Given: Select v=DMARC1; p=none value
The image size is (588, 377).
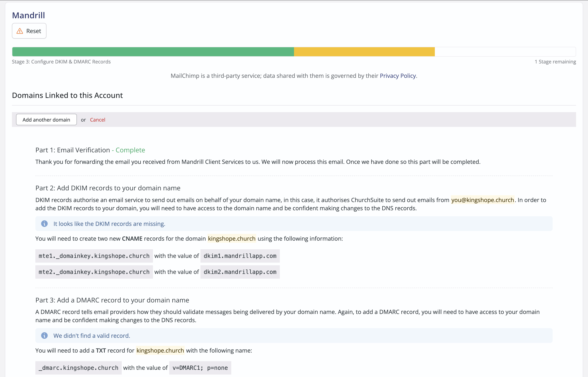Looking at the screenshot, I should pos(200,368).
